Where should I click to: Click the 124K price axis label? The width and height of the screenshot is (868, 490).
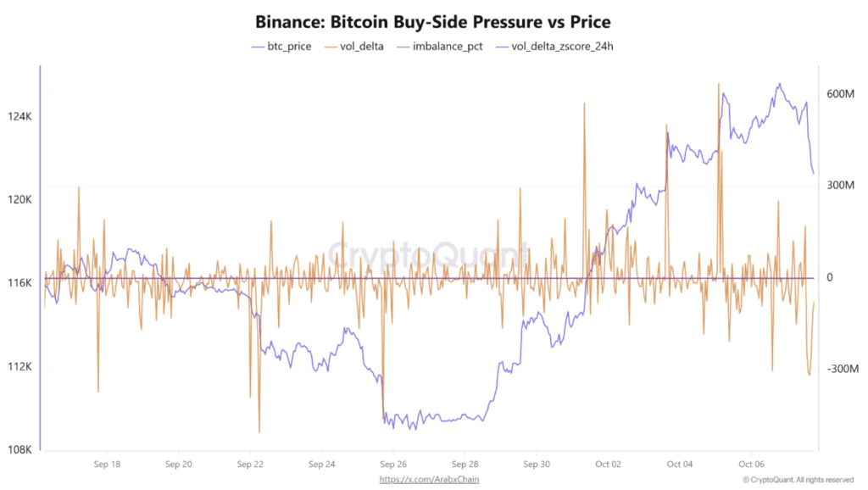[19, 116]
